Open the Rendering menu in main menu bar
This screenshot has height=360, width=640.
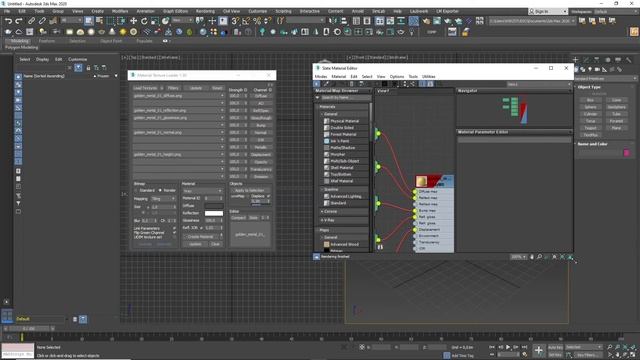tap(205, 11)
